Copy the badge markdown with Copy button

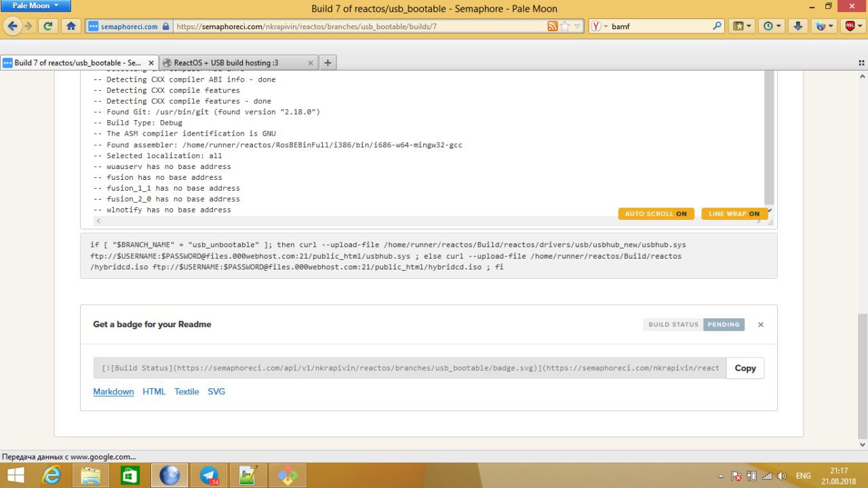[745, 368]
